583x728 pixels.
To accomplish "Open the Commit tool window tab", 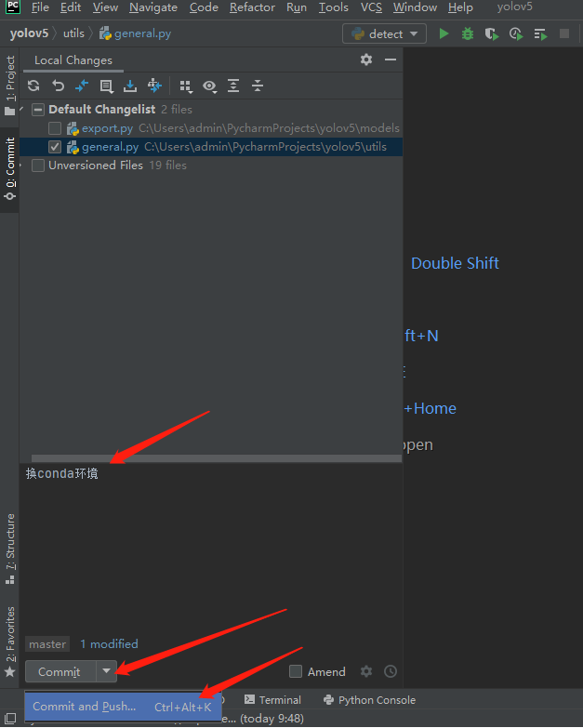I will tap(9, 169).
